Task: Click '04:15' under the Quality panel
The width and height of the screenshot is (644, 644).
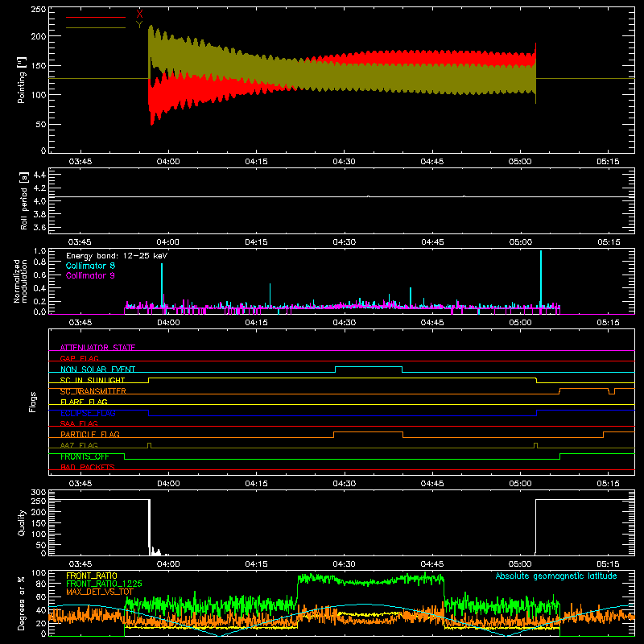Action: (256, 564)
